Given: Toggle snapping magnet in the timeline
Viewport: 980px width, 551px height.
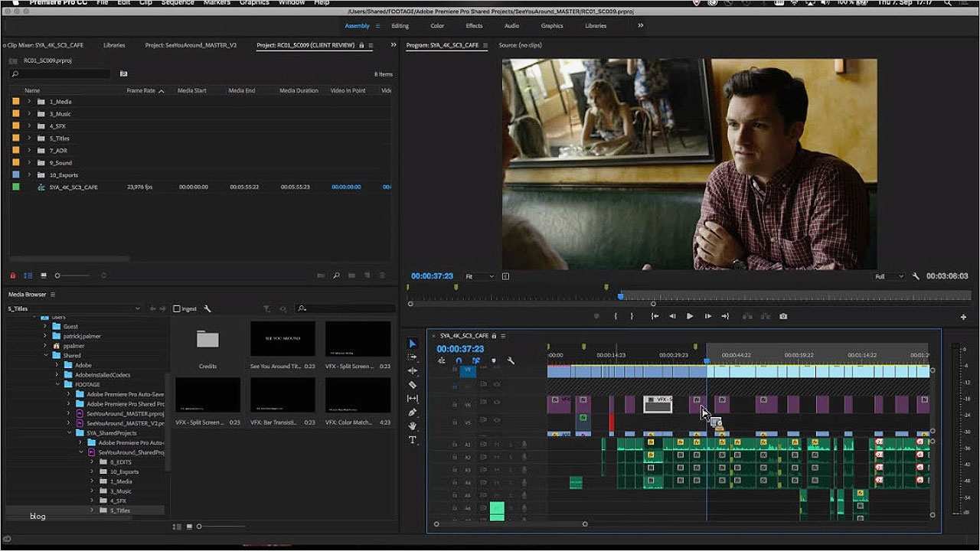Looking at the screenshot, I should tap(459, 361).
